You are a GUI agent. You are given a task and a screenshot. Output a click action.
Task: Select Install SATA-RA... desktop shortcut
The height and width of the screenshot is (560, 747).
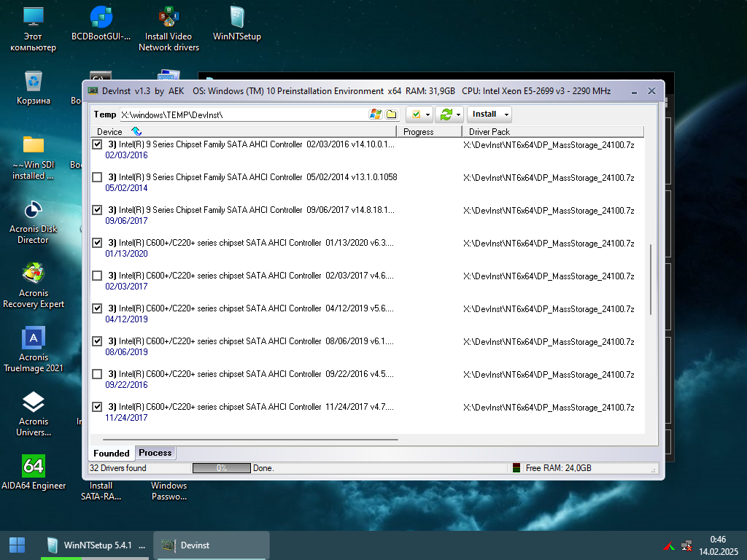point(101,491)
